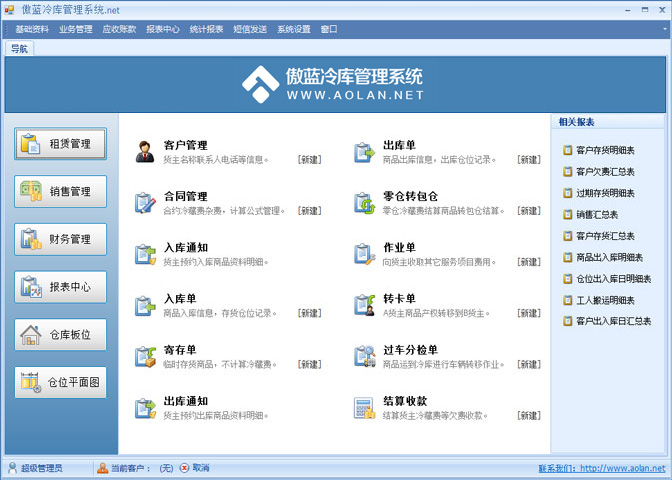672x480 pixels.
Task: Click the 客户管理 person icon
Action: 146,152
